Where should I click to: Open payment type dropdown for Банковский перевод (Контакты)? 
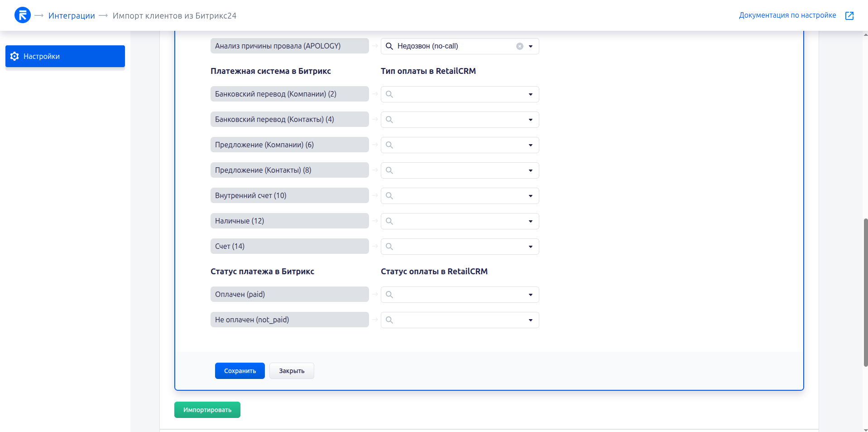[x=531, y=120]
